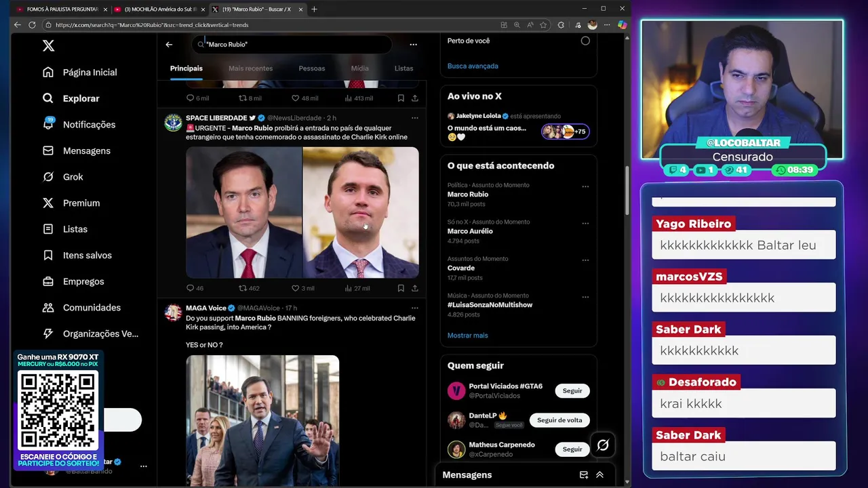The image size is (868, 488).
Task: Open Copilot icon in browser toolbar
Action: pos(622,25)
